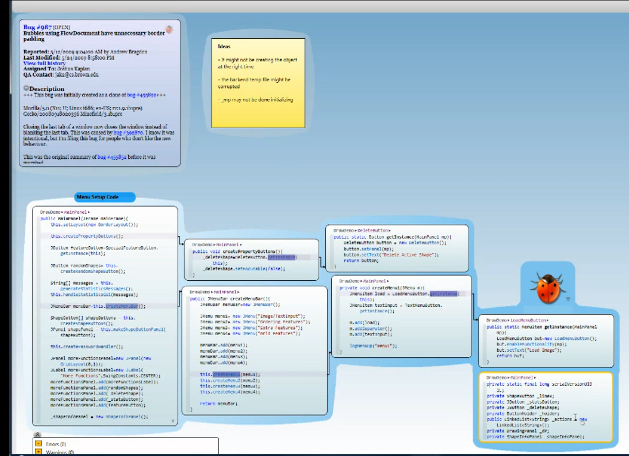Click the orange icon beside Errors
This screenshot has width=629, height=456.
(x=39, y=444)
